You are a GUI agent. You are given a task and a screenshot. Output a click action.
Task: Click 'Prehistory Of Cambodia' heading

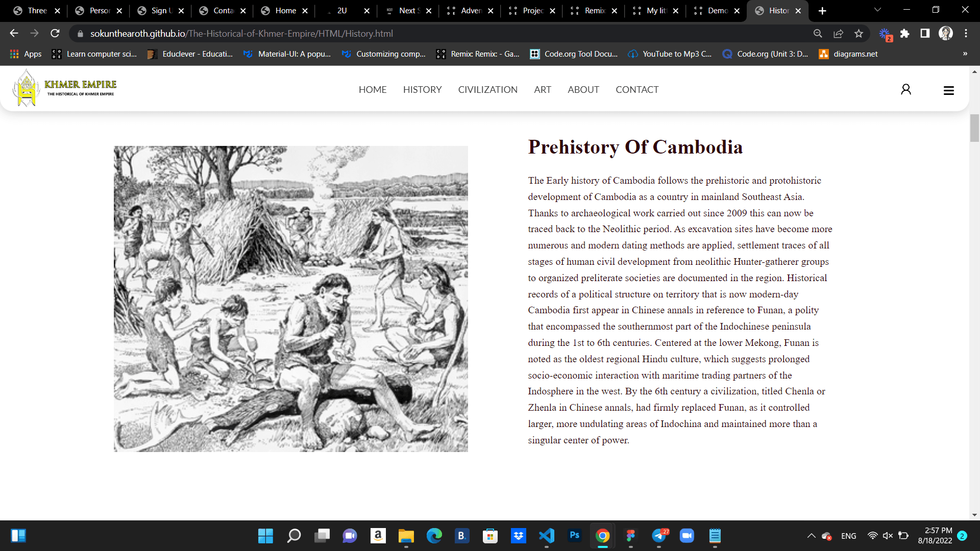[635, 147]
